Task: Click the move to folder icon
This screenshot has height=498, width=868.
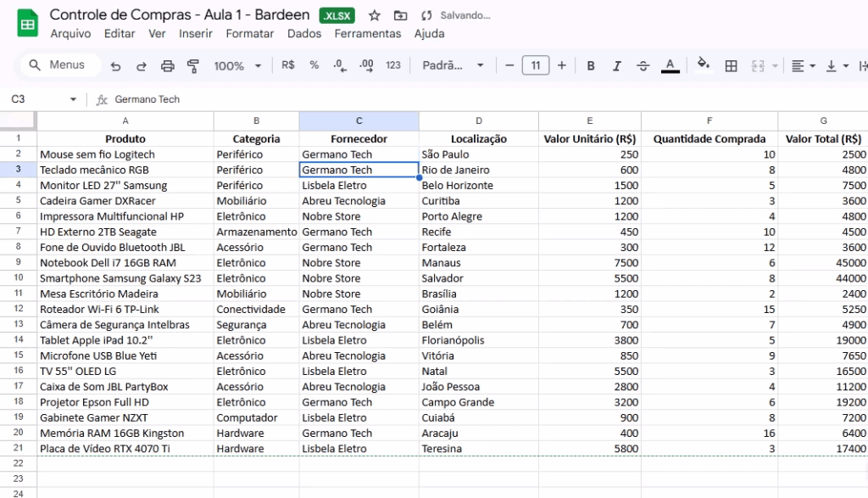Action: pyautogui.click(x=400, y=15)
